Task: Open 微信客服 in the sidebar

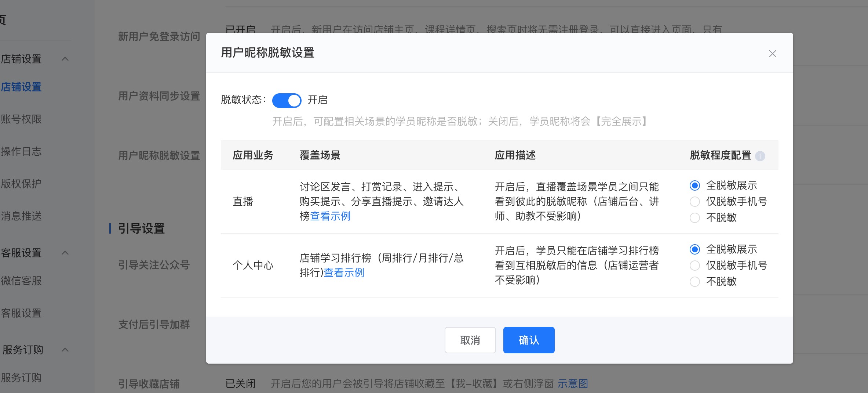Action: [x=21, y=281]
